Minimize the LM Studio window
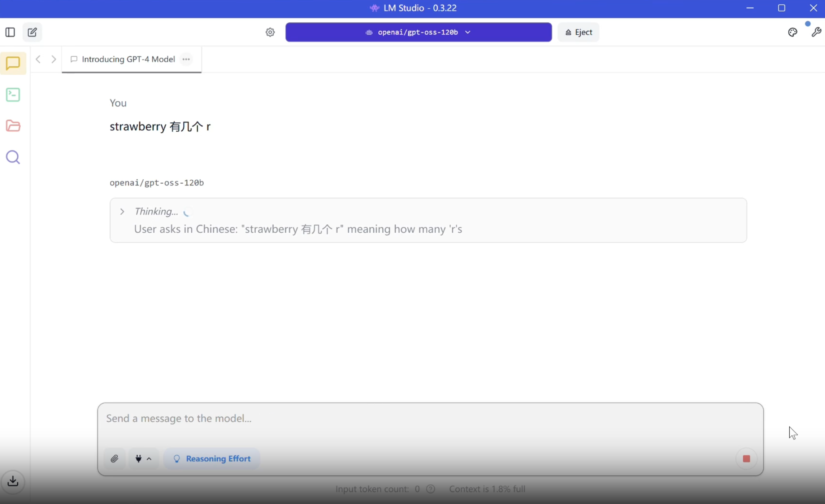 pyautogui.click(x=750, y=8)
